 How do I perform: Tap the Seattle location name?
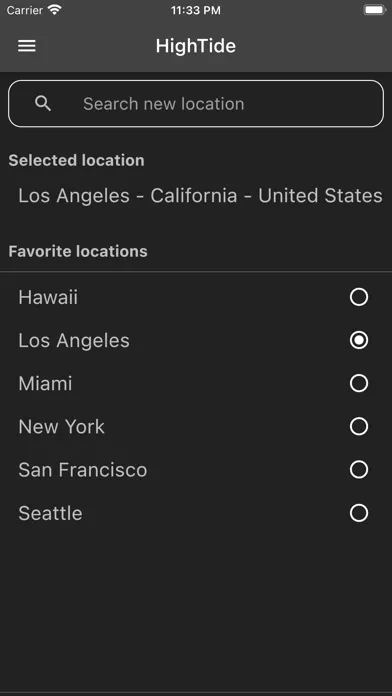[x=50, y=514]
